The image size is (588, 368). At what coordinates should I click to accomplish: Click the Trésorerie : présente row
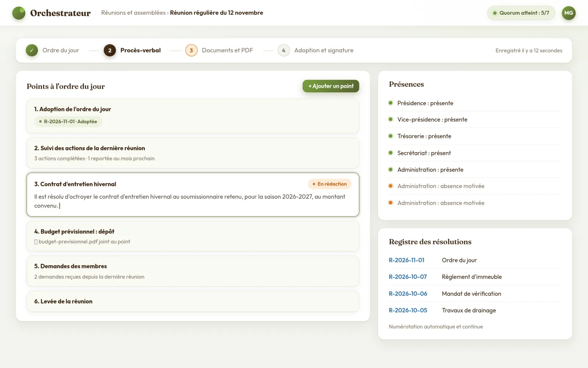[x=475, y=136]
